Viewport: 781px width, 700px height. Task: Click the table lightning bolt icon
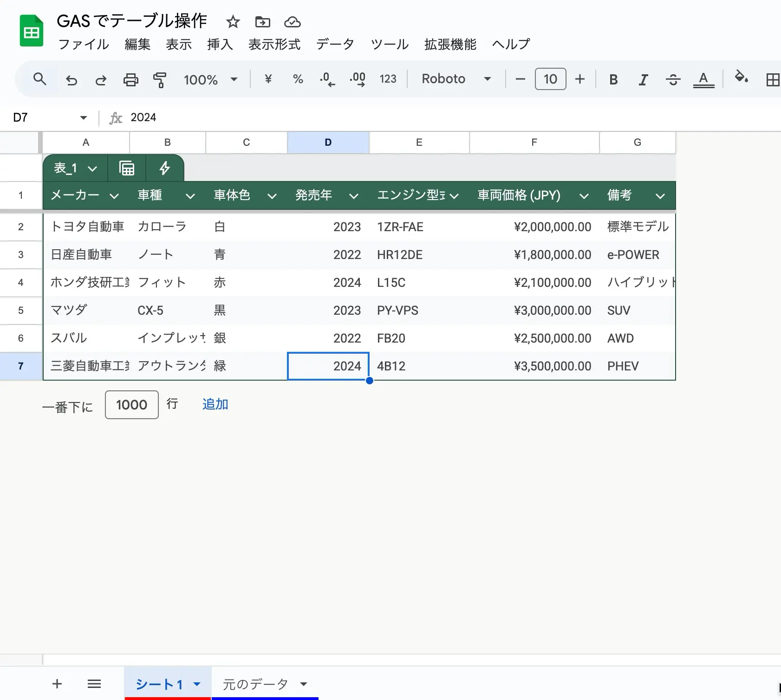pyautogui.click(x=164, y=168)
